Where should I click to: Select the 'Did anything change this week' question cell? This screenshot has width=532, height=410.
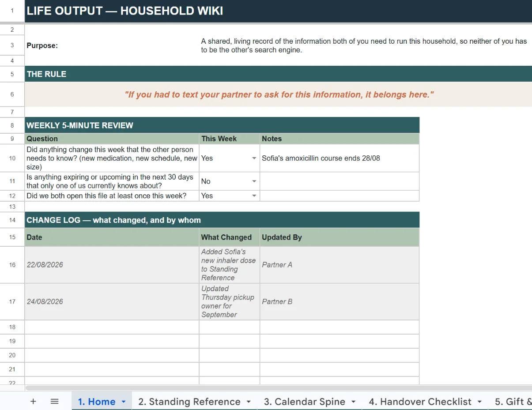coord(112,158)
